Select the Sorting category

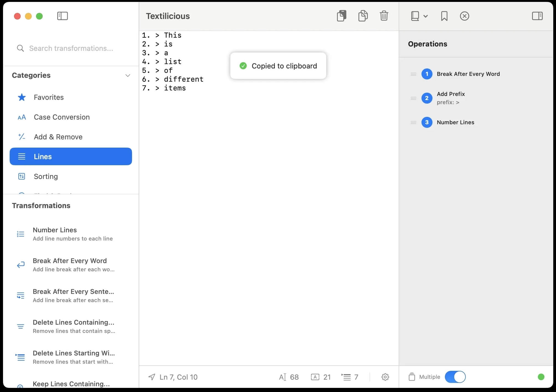[46, 176]
